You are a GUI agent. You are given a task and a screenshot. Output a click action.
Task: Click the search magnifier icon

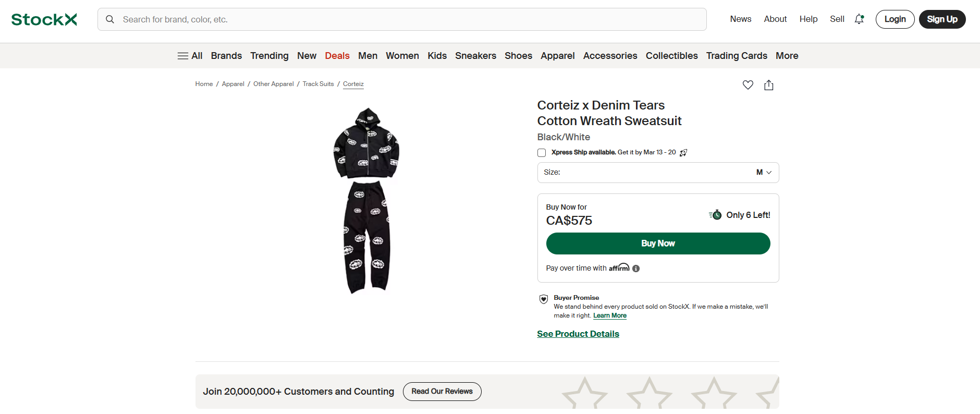[110, 19]
